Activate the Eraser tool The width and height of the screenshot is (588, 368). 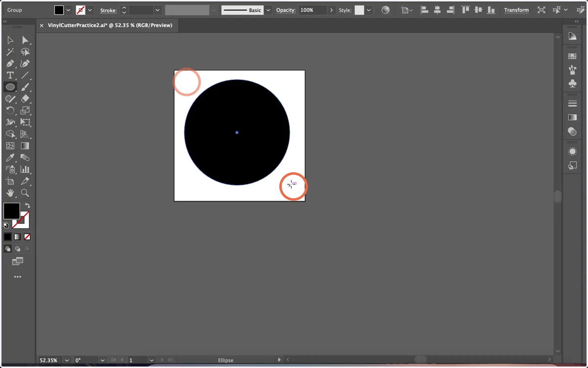coord(25,99)
